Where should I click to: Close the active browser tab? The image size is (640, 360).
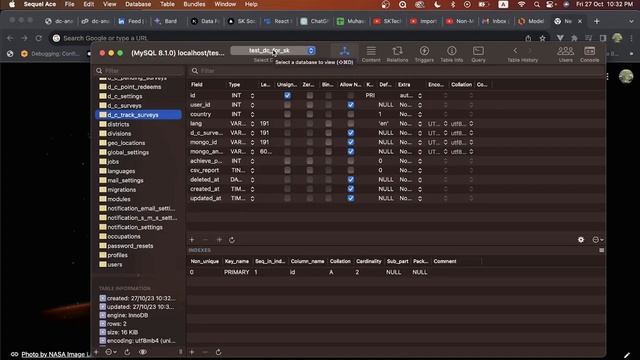tap(580, 21)
